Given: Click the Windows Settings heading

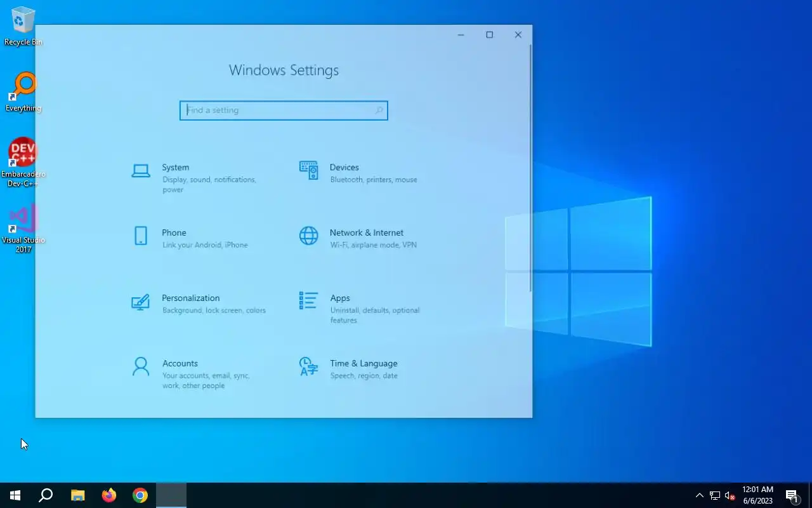Looking at the screenshot, I should (284, 70).
